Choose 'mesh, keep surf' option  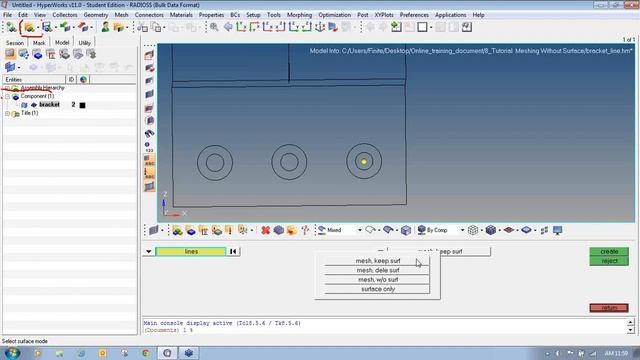click(x=378, y=261)
